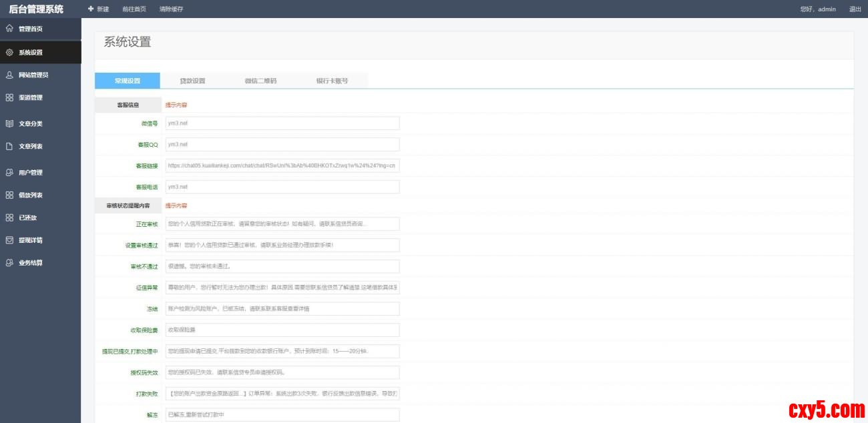
Task: Focus the 审核不通过 message field
Action: 282,266
